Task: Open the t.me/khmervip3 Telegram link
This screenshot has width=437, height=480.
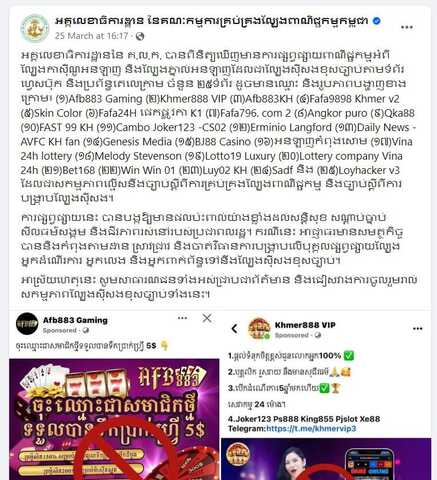Action: click(311, 428)
